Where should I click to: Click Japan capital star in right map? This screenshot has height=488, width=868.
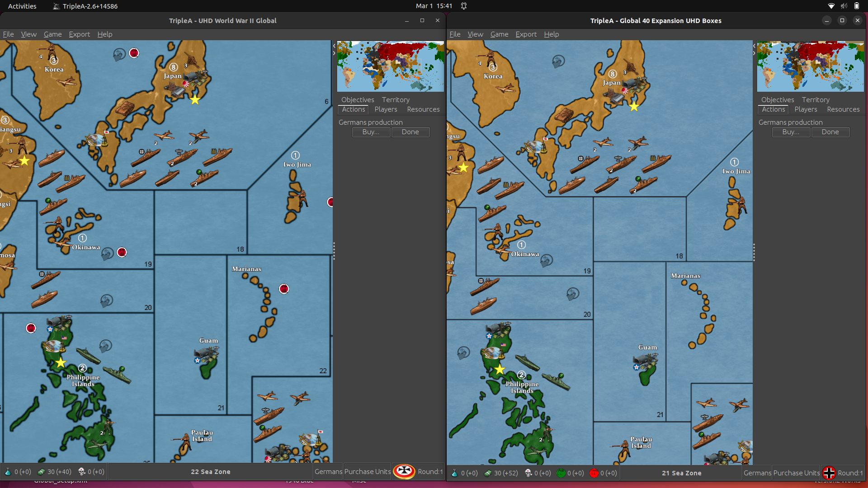coord(634,107)
